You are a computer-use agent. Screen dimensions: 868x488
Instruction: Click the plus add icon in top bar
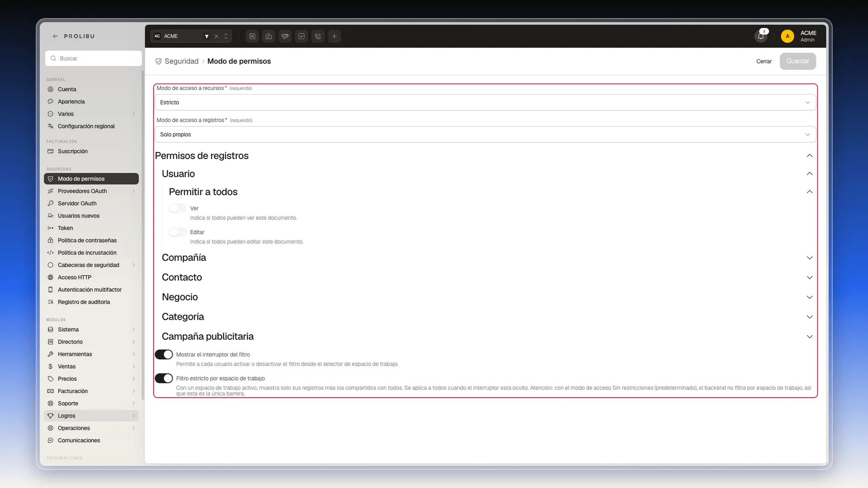(x=334, y=36)
